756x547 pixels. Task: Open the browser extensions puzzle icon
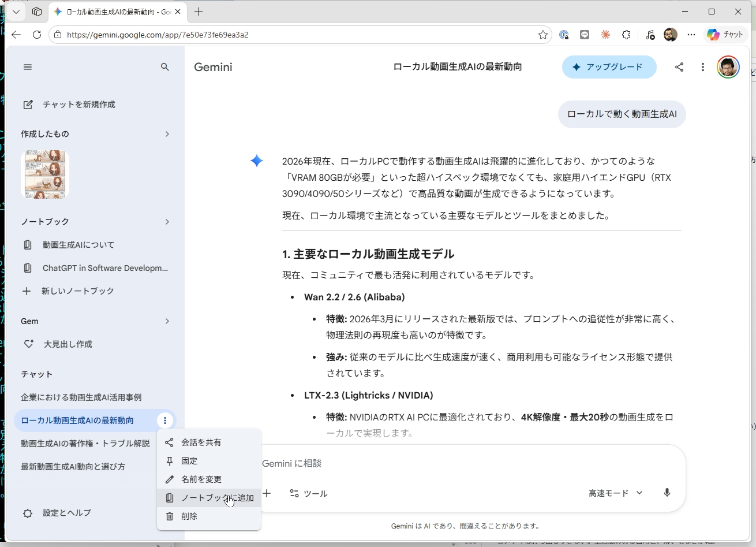pyautogui.click(x=627, y=35)
